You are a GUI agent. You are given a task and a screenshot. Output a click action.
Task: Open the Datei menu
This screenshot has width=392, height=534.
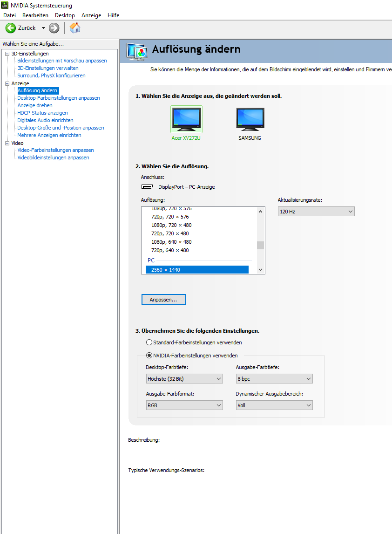pyautogui.click(x=9, y=15)
